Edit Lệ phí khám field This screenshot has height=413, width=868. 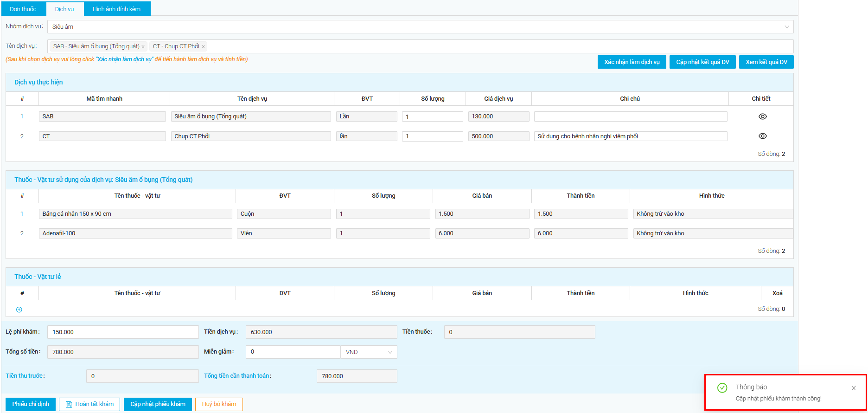pyautogui.click(x=123, y=332)
